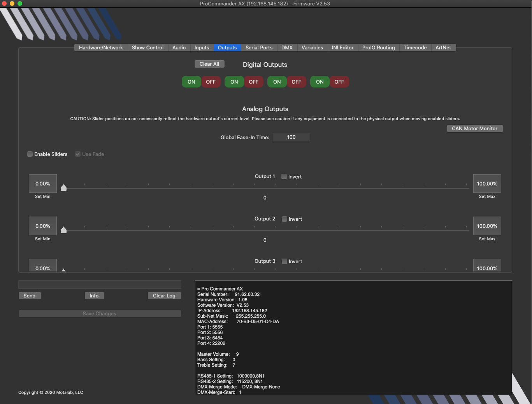
Task: Turn second digital output OFF
Action: point(254,82)
